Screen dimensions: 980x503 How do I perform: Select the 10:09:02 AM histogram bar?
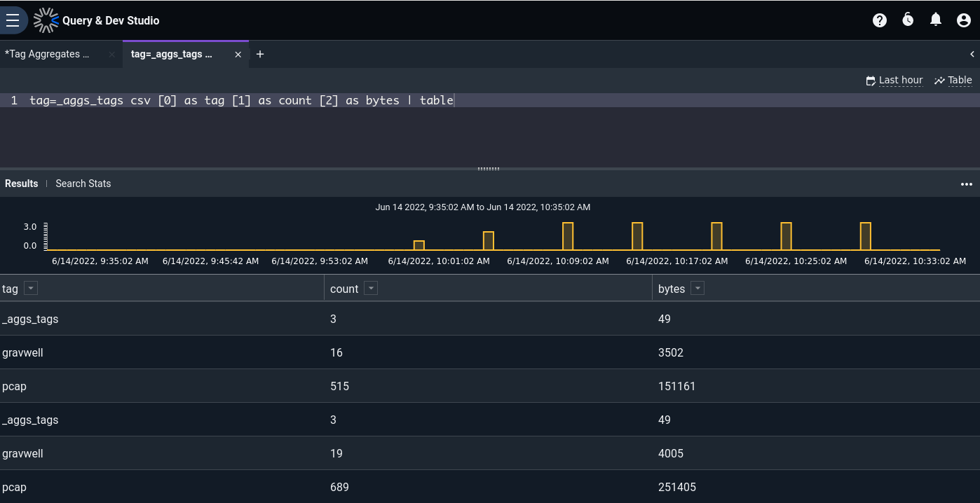pos(568,236)
